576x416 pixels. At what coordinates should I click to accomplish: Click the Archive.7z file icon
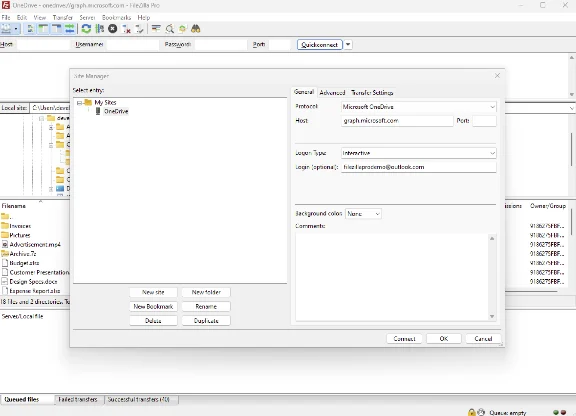tap(5, 253)
